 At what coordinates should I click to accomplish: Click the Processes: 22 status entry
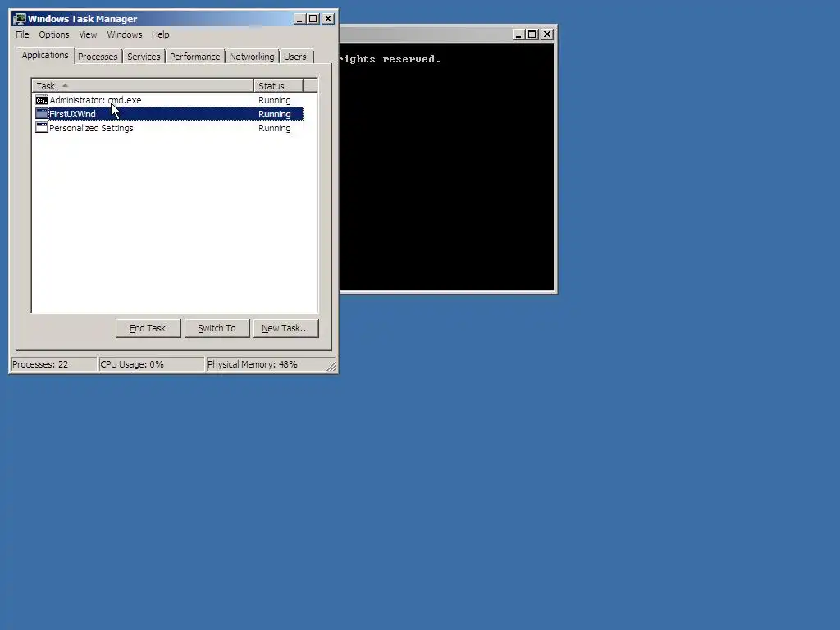coord(53,364)
